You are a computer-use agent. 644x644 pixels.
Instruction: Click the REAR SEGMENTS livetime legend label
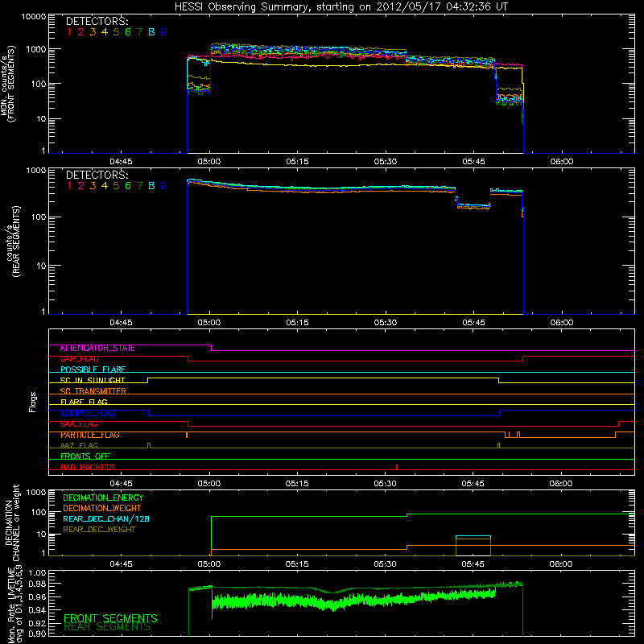[107, 627]
